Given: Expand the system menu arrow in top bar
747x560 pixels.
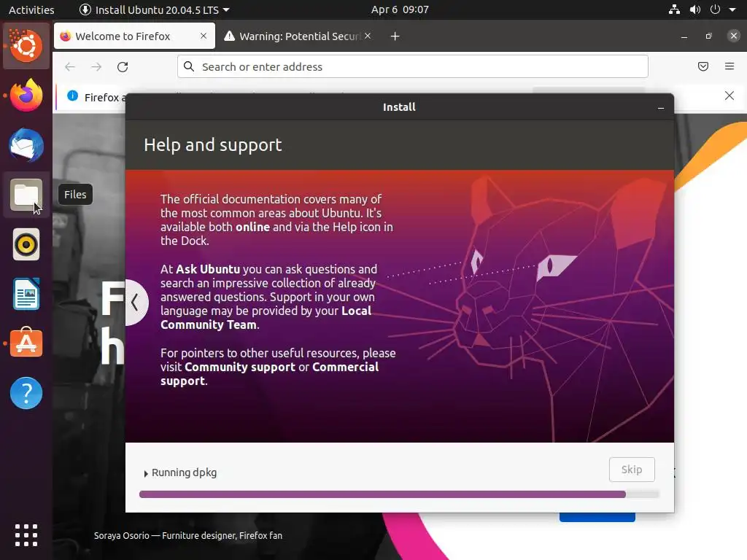Looking at the screenshot, I should click(732, 9).
